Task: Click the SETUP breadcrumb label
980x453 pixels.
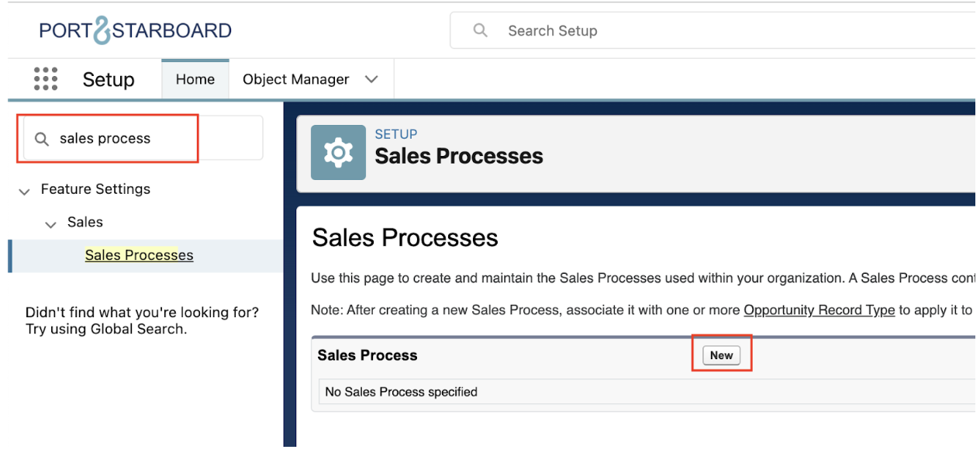Action: point(395,134)
